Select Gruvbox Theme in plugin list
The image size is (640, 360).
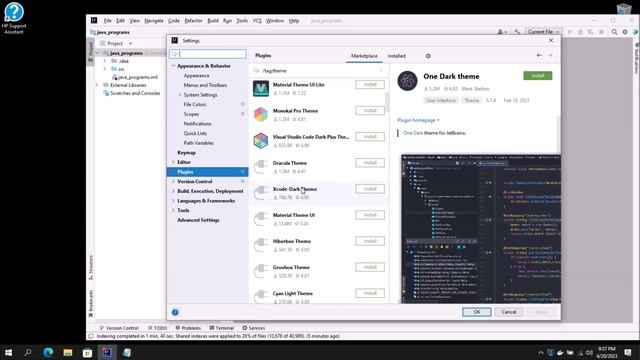pos(318,271)
